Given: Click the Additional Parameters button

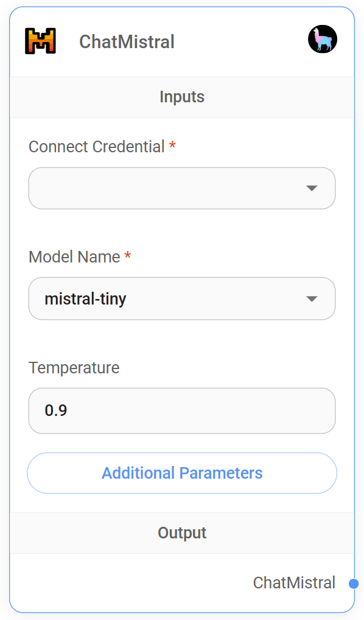Looking at the screenshot, I should (182, 473).
